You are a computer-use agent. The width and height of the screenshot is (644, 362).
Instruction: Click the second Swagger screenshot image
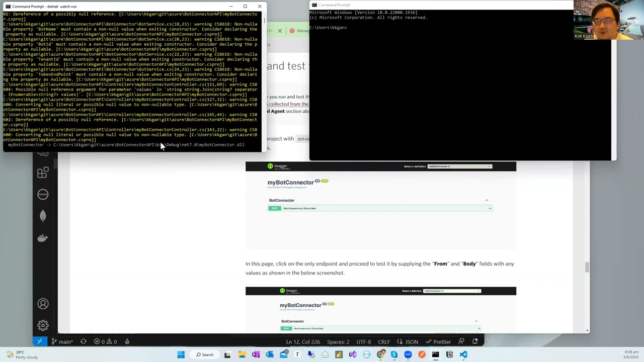click(x=381, y=309)
